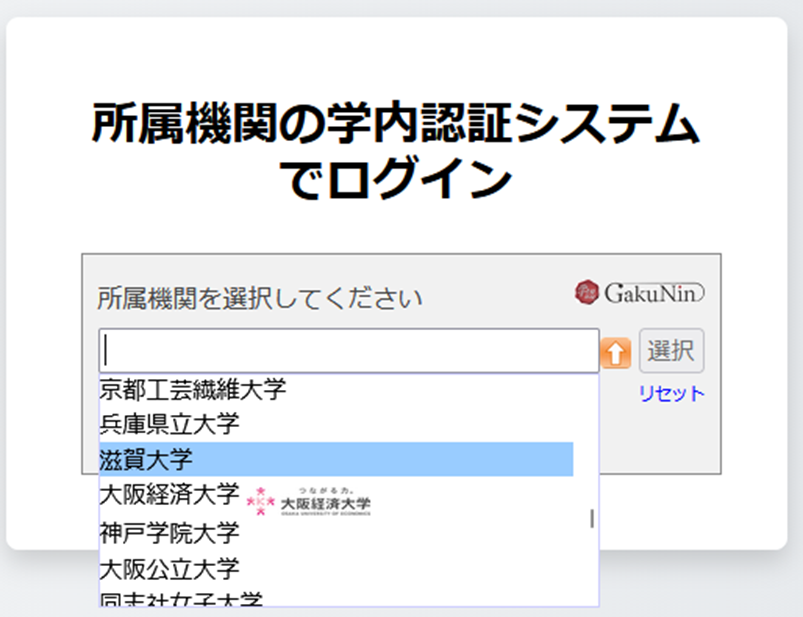The image size is (803, 617).
Task: Focus the institution search text field
Action: (348, 351)
